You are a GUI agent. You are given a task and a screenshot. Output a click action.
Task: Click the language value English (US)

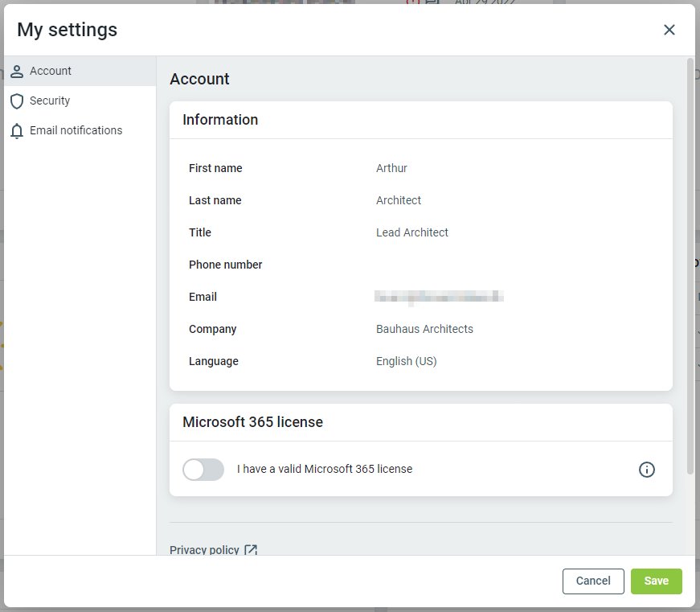406,362
